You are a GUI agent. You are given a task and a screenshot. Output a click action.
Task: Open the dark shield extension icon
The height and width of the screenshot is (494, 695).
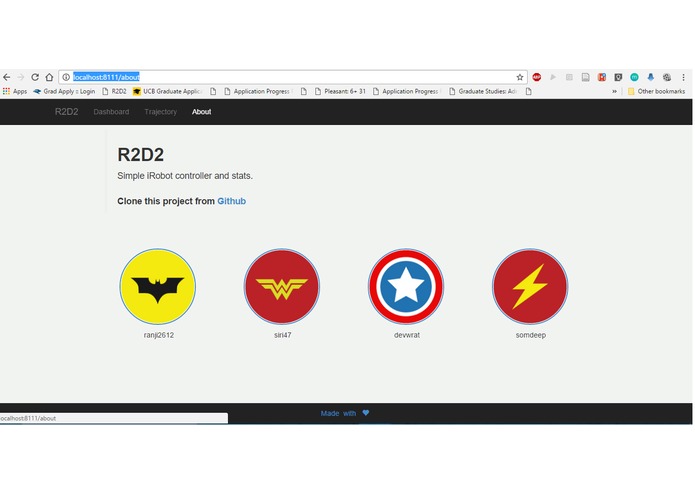[618, 77]
